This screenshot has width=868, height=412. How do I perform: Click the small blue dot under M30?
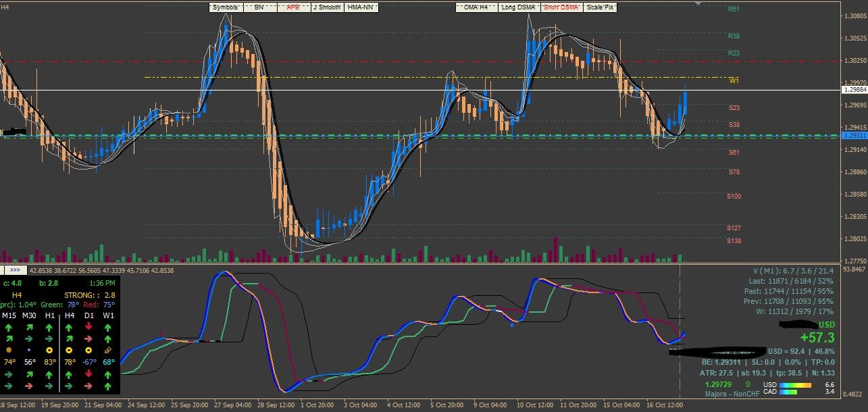pos(29,351)
